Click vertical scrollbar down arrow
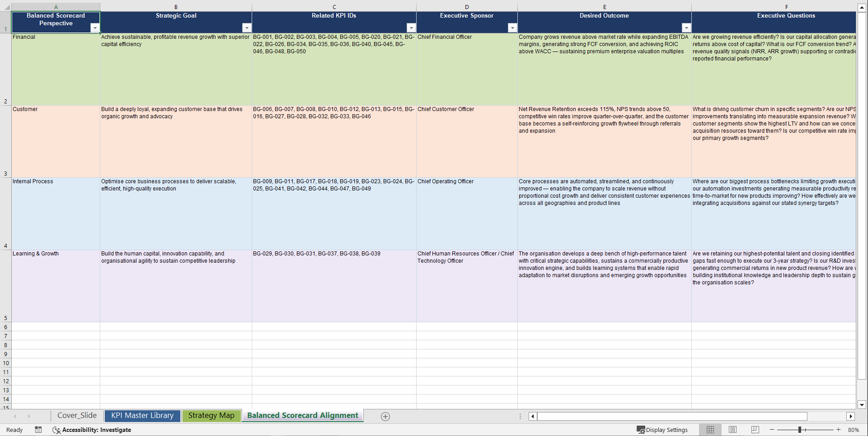Viewport: 868px width, 436px height. click(x=862, y=405)
